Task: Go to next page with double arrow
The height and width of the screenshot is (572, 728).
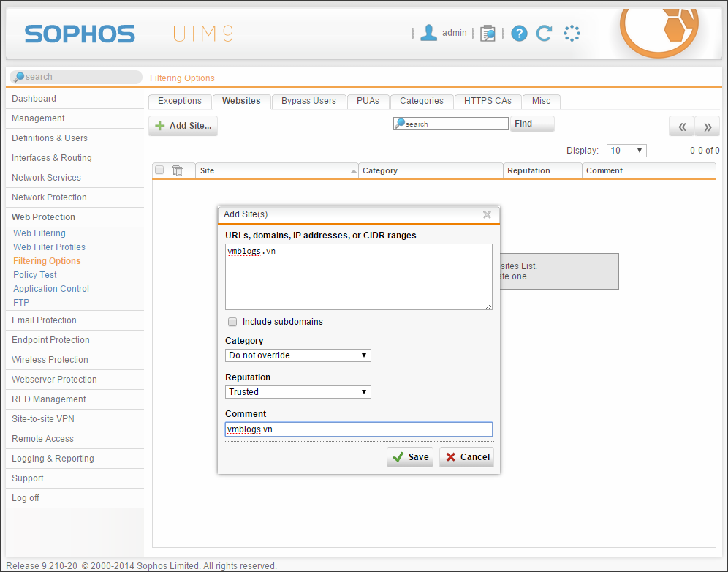Action: [x=707, y=127]
